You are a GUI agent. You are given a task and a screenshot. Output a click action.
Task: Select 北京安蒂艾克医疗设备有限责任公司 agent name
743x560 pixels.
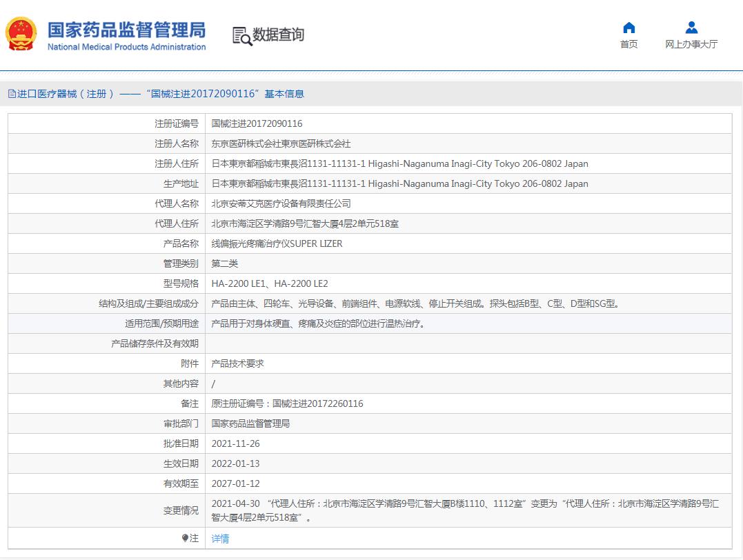(281, 203)
